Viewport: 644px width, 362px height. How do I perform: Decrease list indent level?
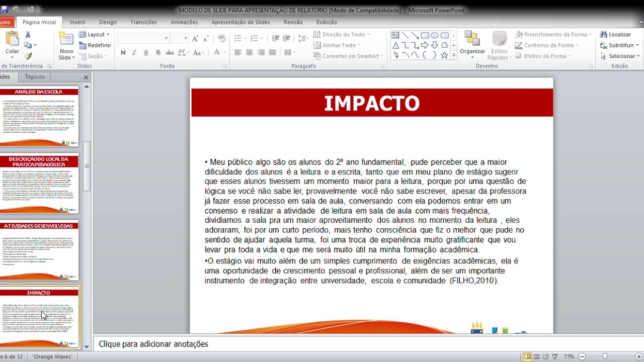(x=275, y=38)
